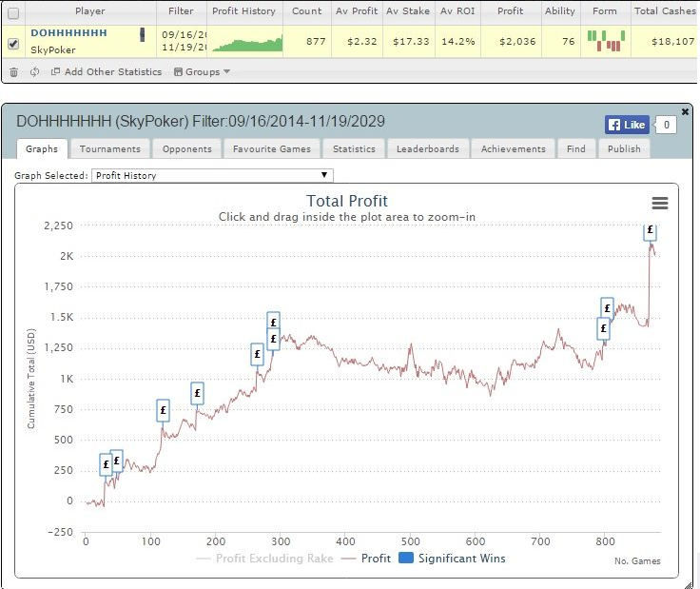Click the £ marker near game 265
700x589 pixels.
pyautogui.click(x=257, y=355)
